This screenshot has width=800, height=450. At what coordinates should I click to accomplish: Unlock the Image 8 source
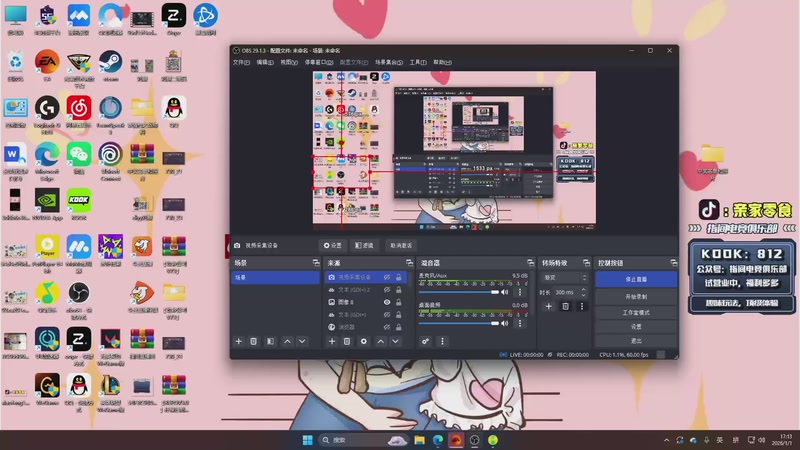click(x=398, y=302)
